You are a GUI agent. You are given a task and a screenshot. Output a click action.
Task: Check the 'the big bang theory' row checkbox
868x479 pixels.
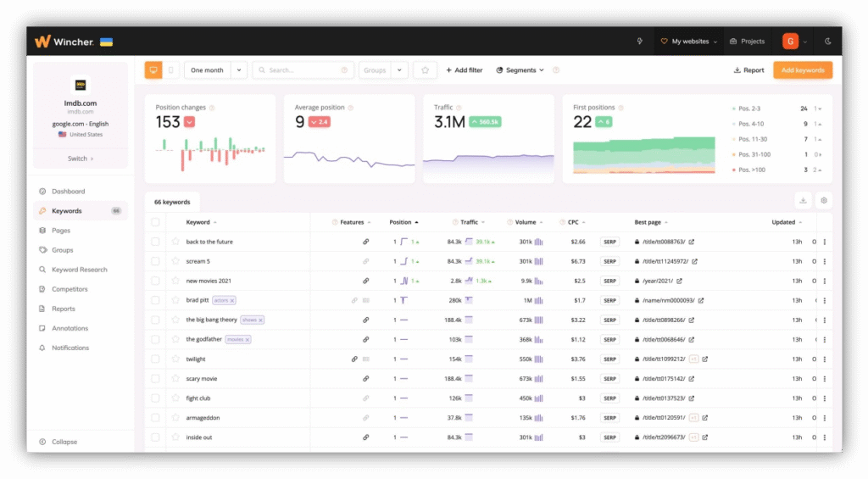pos(155,320)
